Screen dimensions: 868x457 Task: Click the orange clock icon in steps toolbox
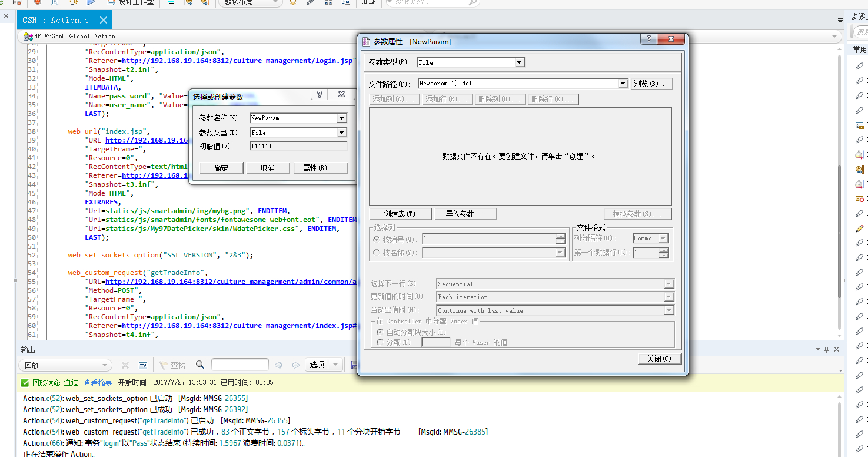tap(859, 170)
